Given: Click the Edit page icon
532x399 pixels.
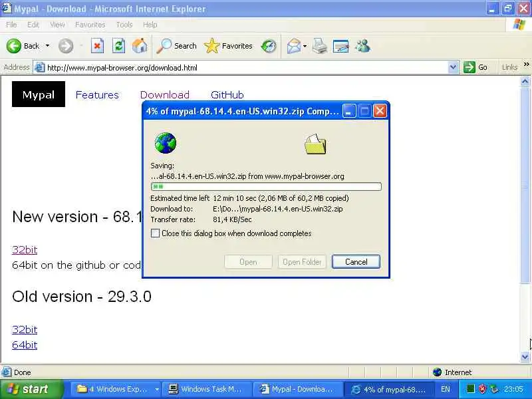Looking at the screenshot, I should tap(341, 46).
